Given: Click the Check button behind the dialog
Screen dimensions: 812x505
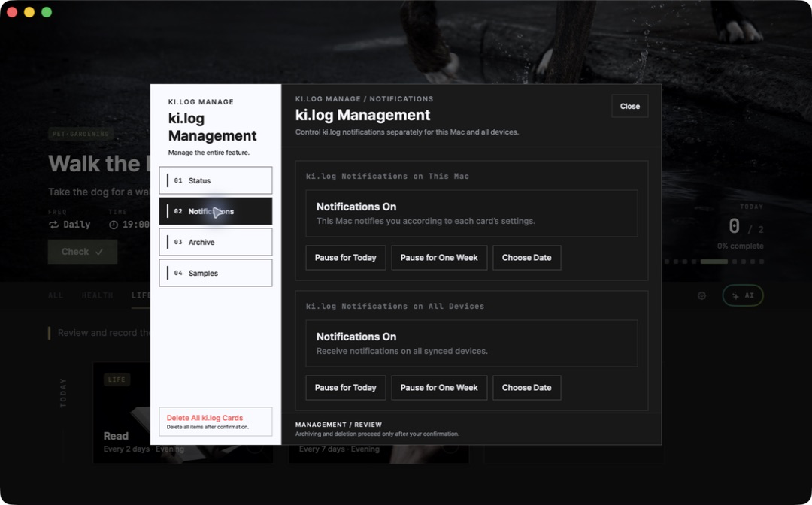Looking at the screenshot, I should pos(83,252).
